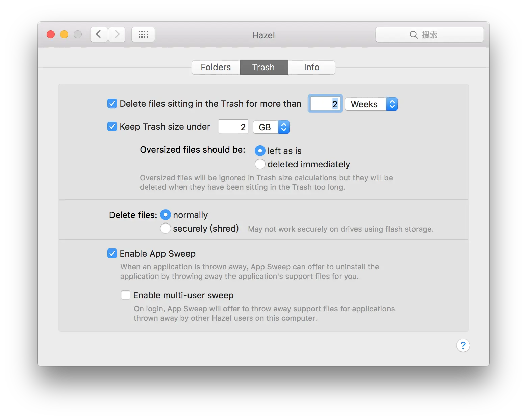Click the 'Delete files:' label

pos(133,215)
